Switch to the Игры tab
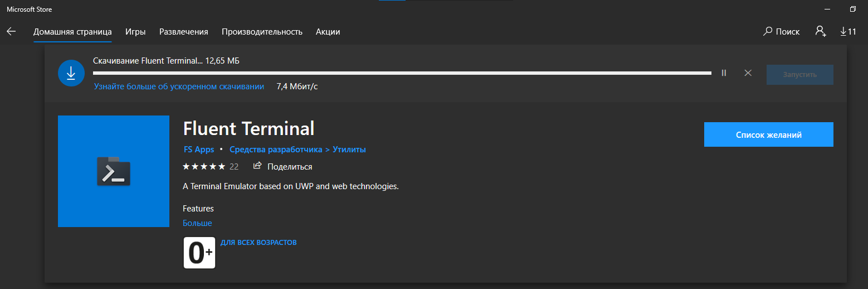Screen dimensions: 868x289 click(135, 32)
